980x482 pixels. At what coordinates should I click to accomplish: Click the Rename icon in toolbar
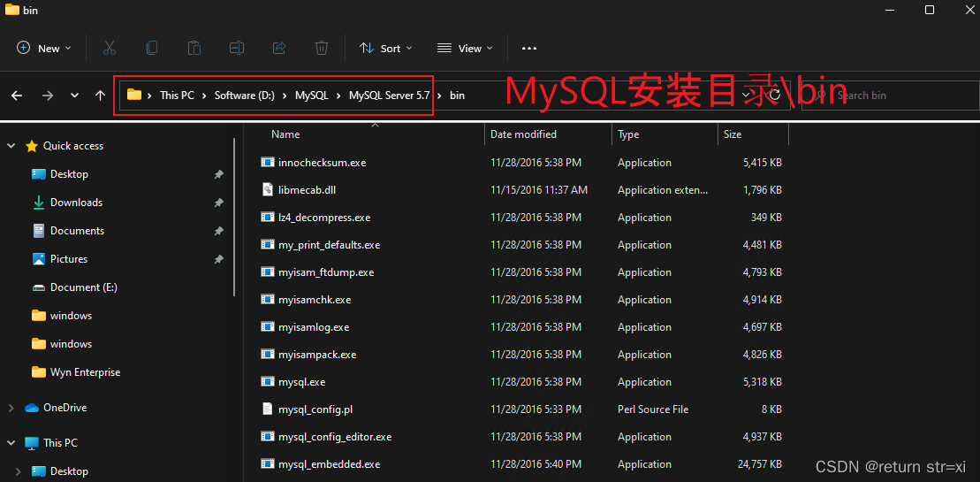(237, 48)
